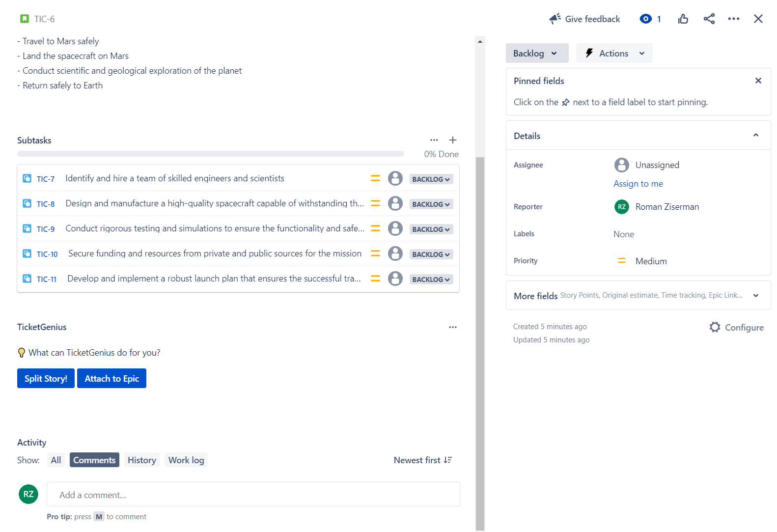777x532 pixels.
Task: Click assignee avatar on TIC-8 row
Action: coord(395,203)
